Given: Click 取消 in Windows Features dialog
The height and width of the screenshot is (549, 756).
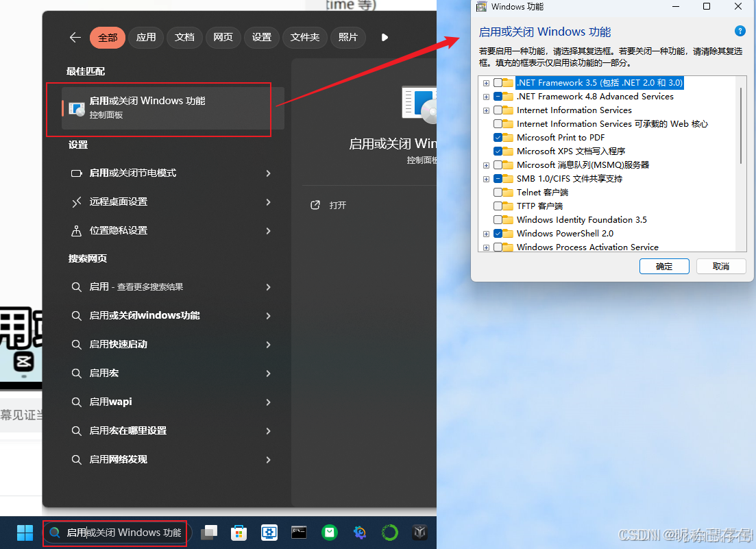Looking at the screenshot, I should [721, 266].
